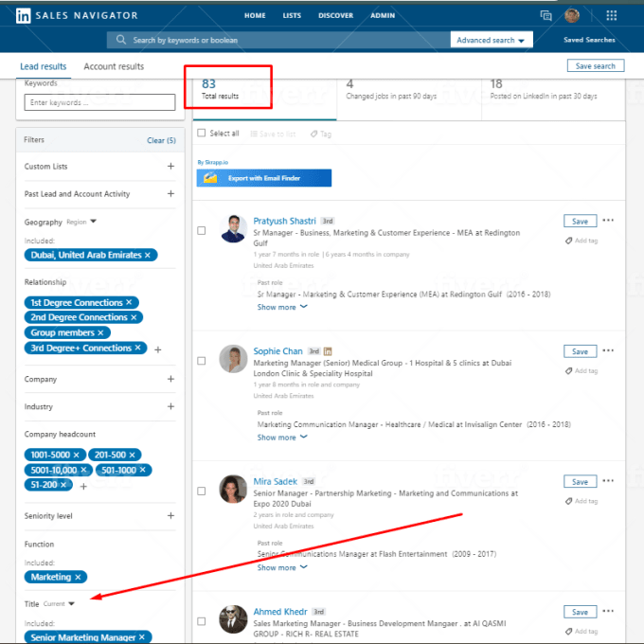Clear all 5 filters
644x644 pixels.
coord(161,140)
